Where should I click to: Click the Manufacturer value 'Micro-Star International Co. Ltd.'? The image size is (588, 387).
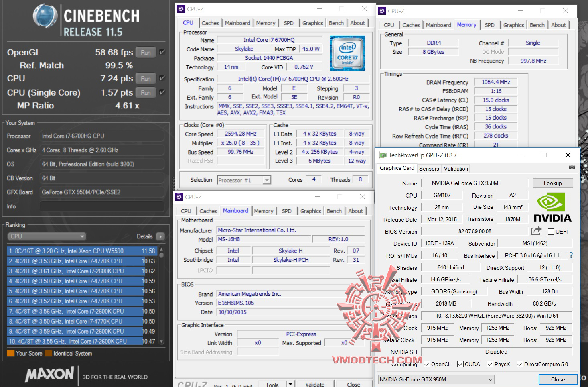291,230
